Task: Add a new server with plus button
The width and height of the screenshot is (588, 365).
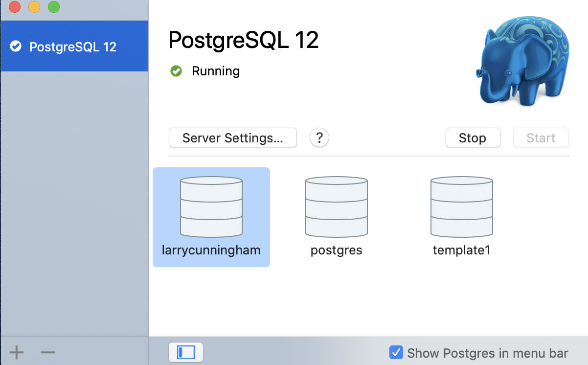Action: click(17, 352)
